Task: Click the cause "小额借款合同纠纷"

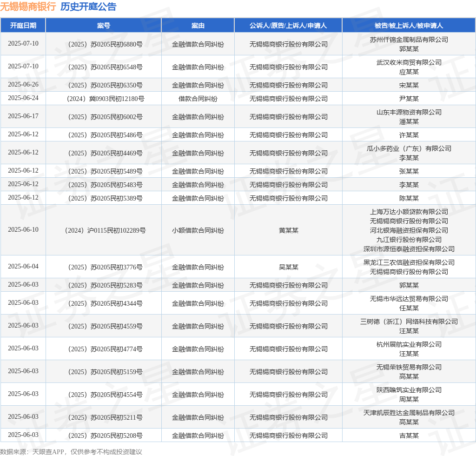Action: 198,231
